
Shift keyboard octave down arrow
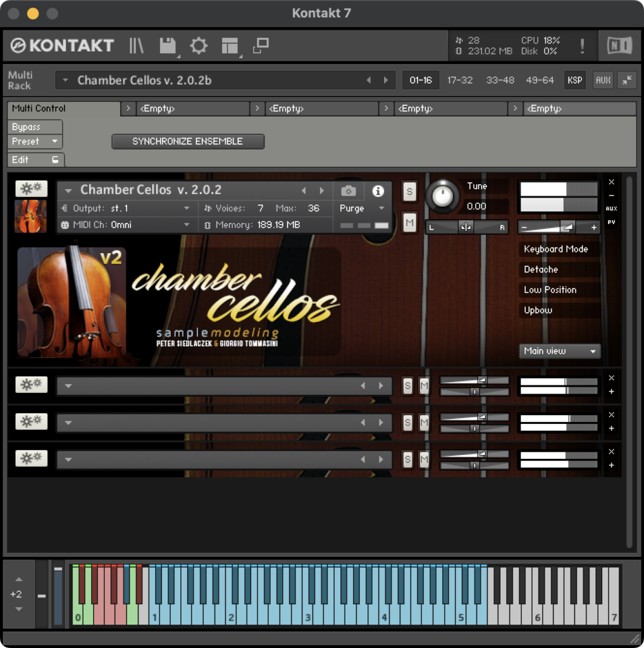point(18,609)
